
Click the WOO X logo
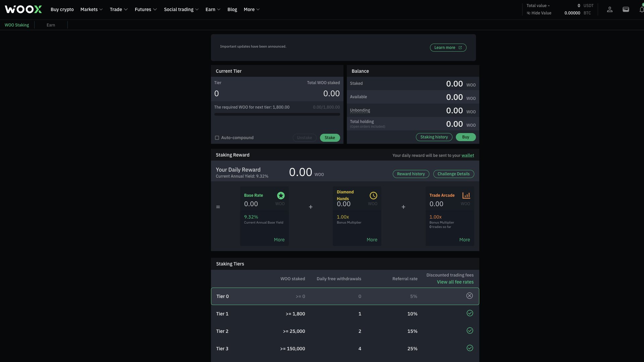point(23,9)
